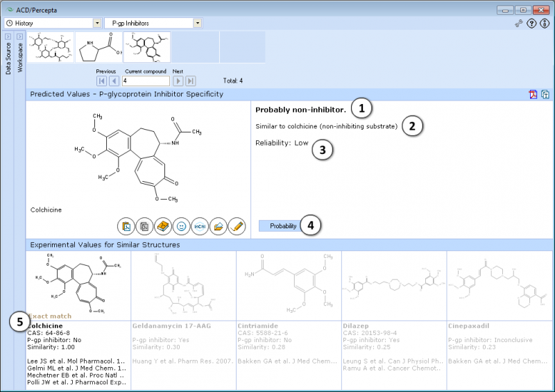This screenshot has height=392, width=555.
Task: Click the InChI icon below the structure
Action: tap(200, 225)
